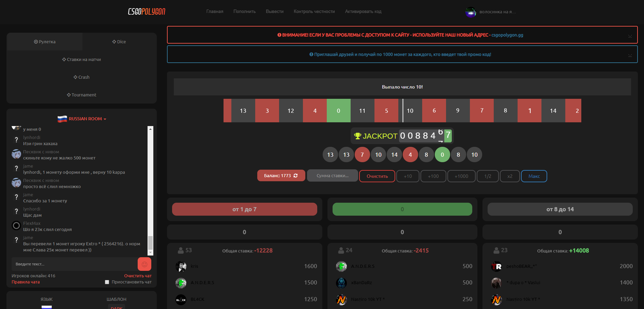Open the Crash game

(x=81, y=77)
